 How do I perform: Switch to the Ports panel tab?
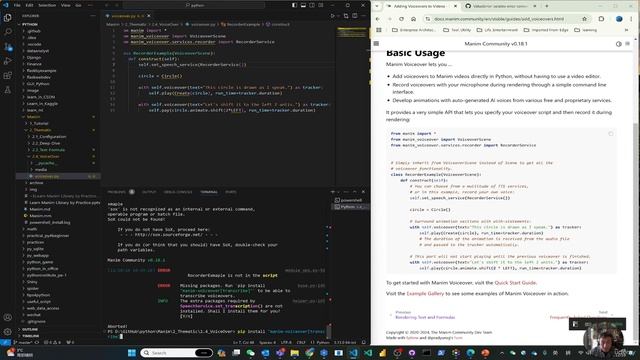231,192
